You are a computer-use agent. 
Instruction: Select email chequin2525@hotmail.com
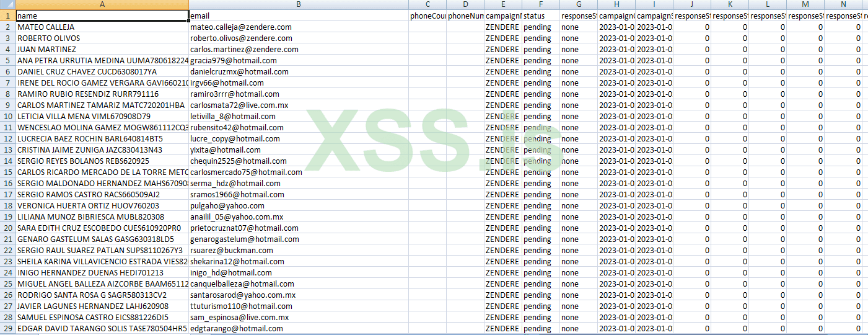coord(299,161)
